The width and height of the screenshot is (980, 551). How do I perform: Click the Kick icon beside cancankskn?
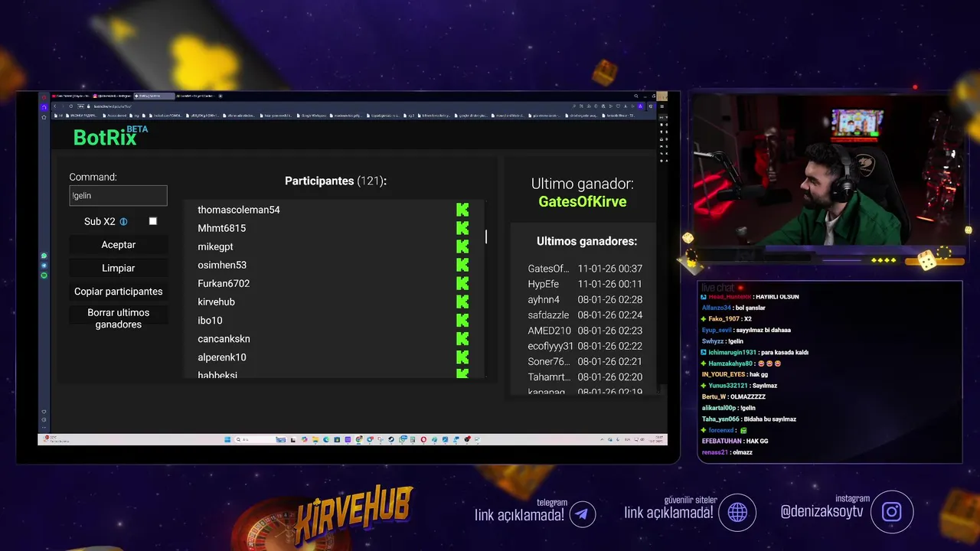462,338
